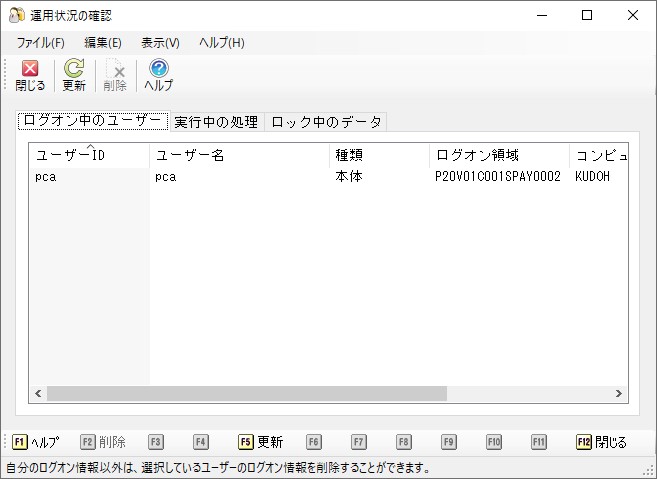Image resolution: width=657 pixels, height=479 pixels.
Task: Click the F5 更新 function key button
Action: click(x=261, y=442)
